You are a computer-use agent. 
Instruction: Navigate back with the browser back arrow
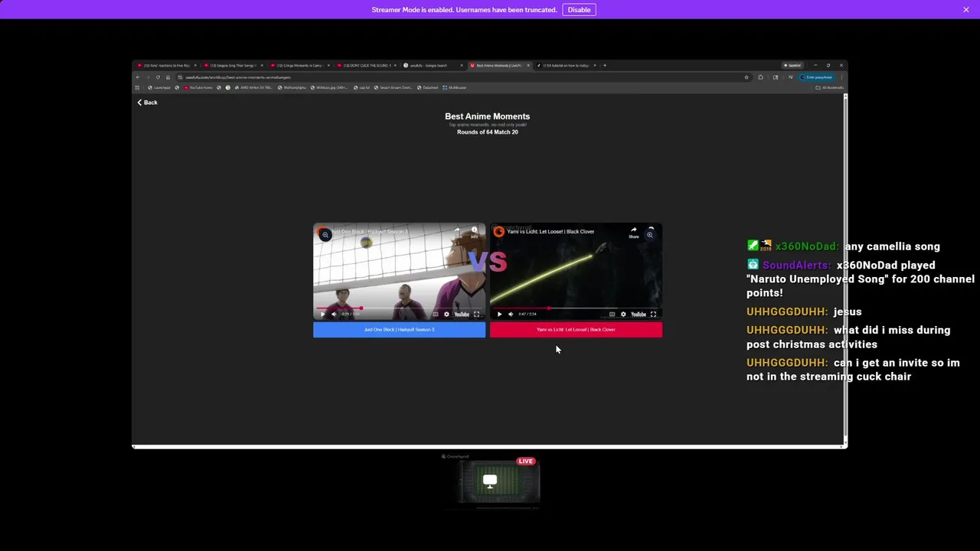coord(138,77)
